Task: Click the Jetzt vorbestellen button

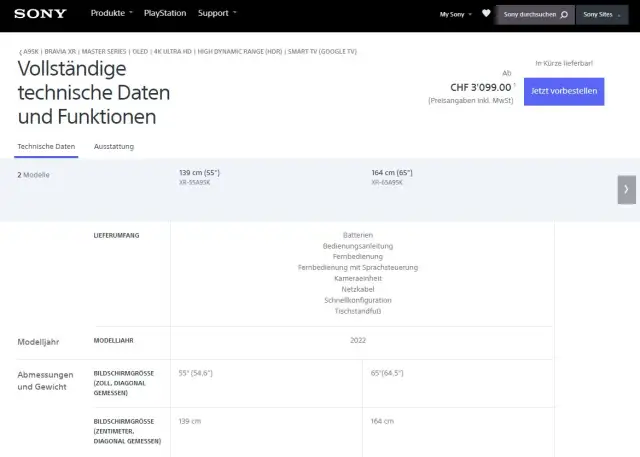Action: [x=564, y=91]
